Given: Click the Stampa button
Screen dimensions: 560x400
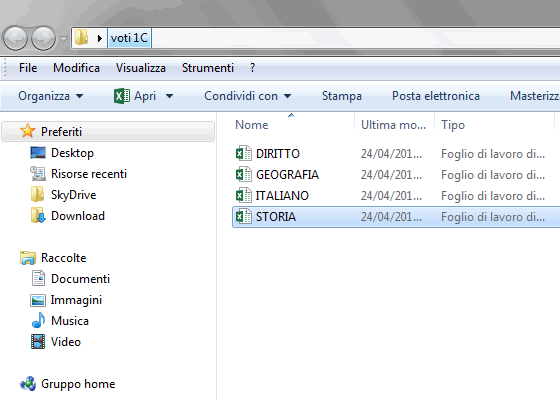Looking at the screenshot, I should [342, 96].
